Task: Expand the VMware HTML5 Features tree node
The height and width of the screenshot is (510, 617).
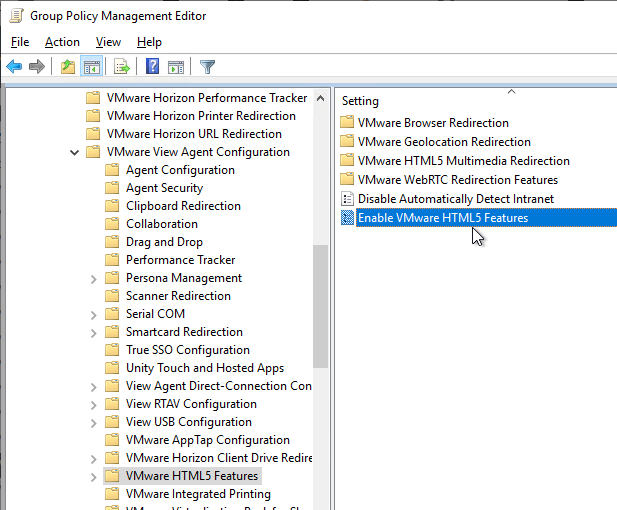Action: coord(93,477)
